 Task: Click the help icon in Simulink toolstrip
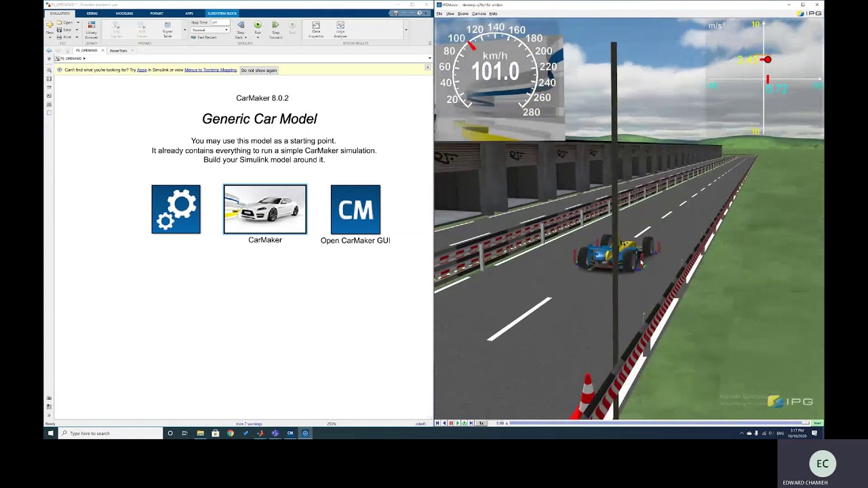point(419,14)
